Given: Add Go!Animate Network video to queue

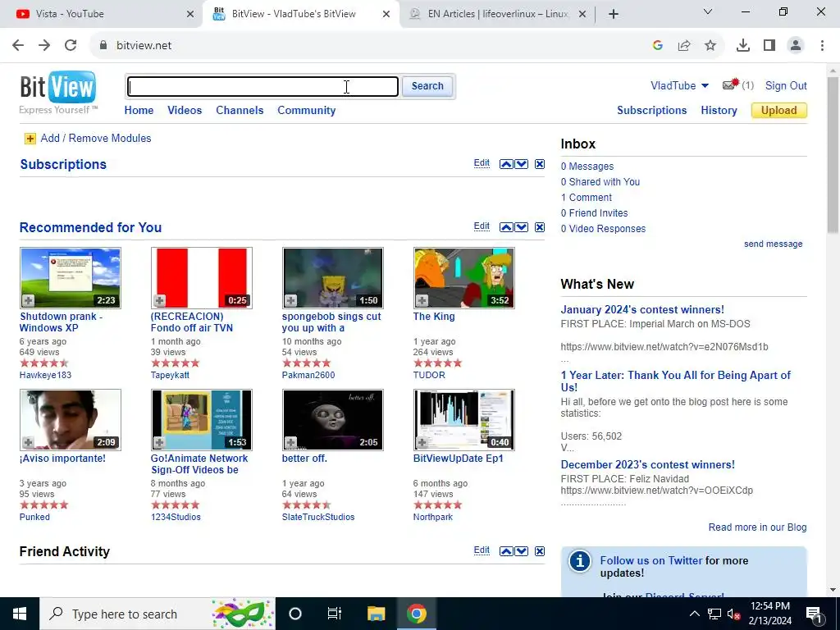Looking at the screenshot, I should (x=159, y=442).
